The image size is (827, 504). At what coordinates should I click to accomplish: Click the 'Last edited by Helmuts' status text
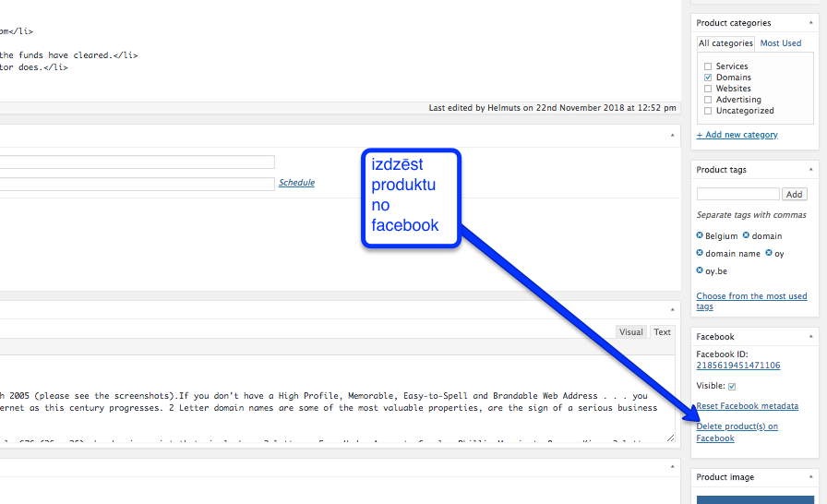tap(552, 108)
